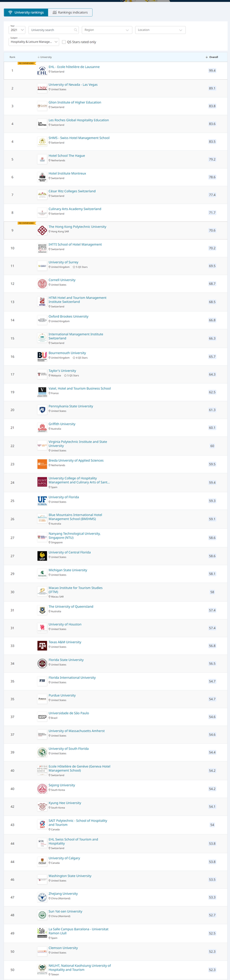Image resolution: width=230 pixels, height=980 pixels.
Task: Click the FIU logo
Action: [x=42, y=681]
